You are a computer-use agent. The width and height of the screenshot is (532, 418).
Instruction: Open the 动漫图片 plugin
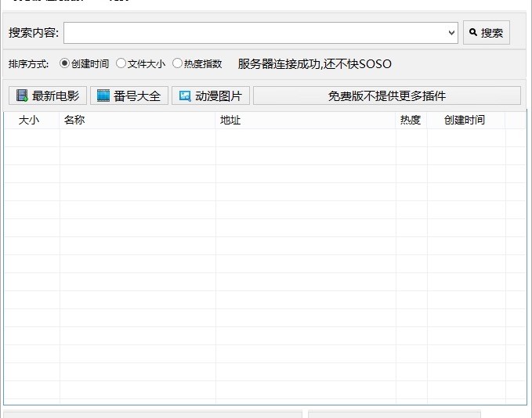tap(211, 95)
